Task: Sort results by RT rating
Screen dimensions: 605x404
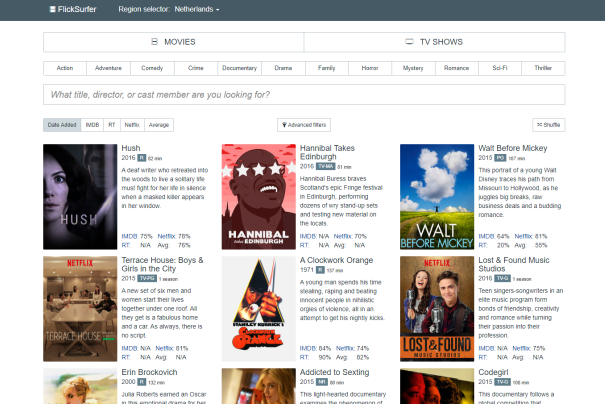Action: [112, 125]
